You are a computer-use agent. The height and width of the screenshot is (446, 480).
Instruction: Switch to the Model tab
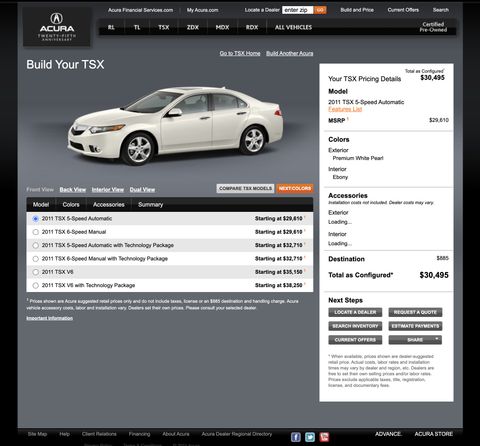pos(41,205)
